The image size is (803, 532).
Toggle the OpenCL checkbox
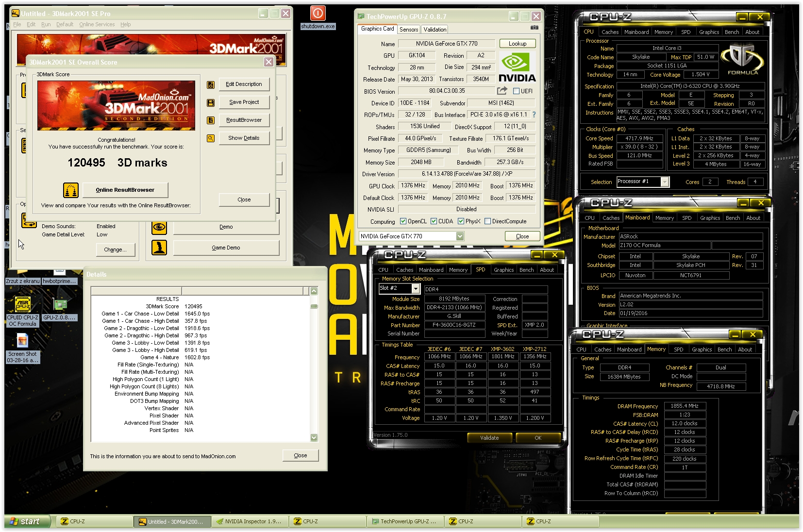403,221
